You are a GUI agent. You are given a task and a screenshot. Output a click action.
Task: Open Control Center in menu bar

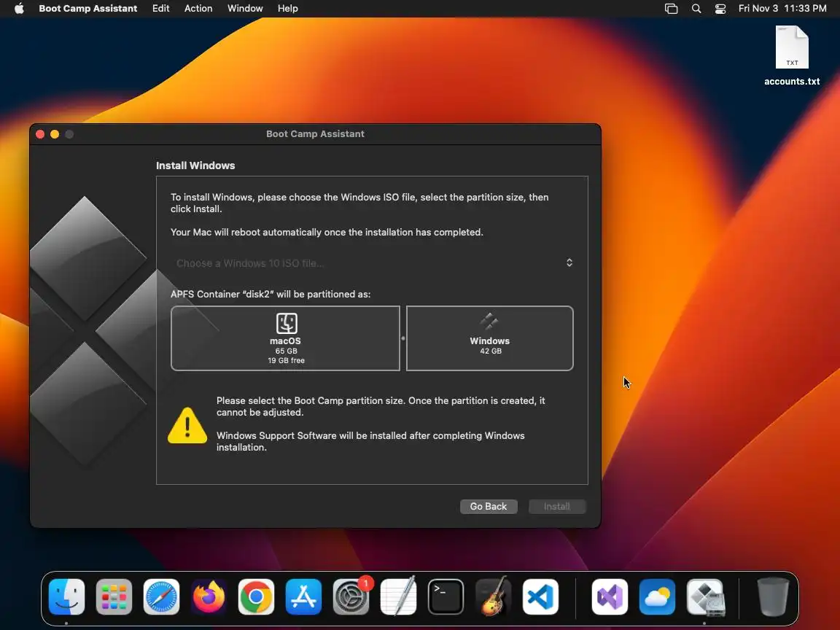[x=720, y=9]
